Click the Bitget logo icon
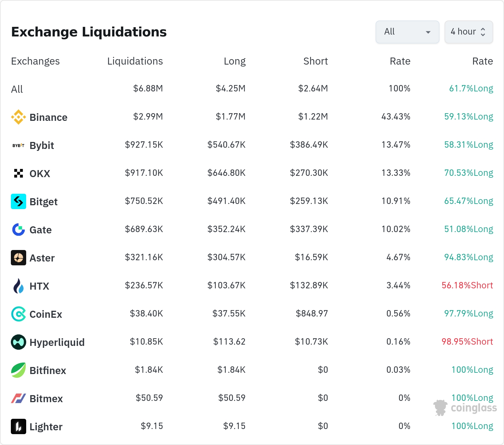Viewport: 504px width, 445px height. [x=19, y=201]
